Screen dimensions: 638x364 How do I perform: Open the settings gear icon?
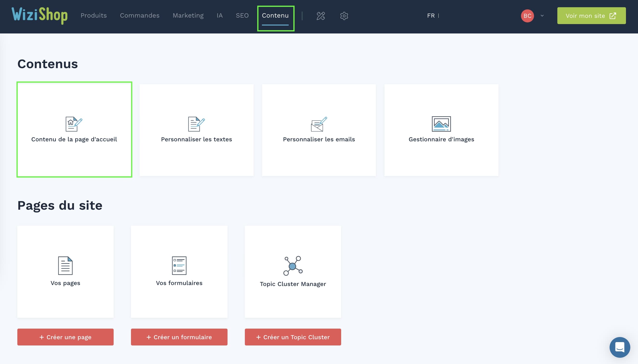pyautogui.click(x=344, y=16)
